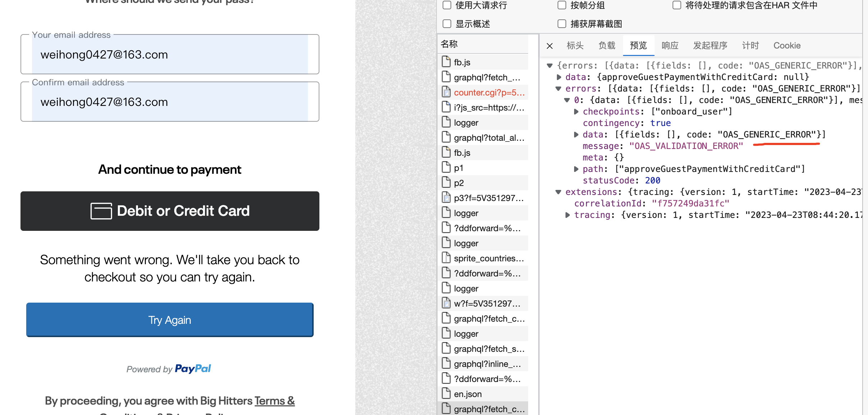Click the Try Again button
Screen dimensions: 868x415
(170, 320)
